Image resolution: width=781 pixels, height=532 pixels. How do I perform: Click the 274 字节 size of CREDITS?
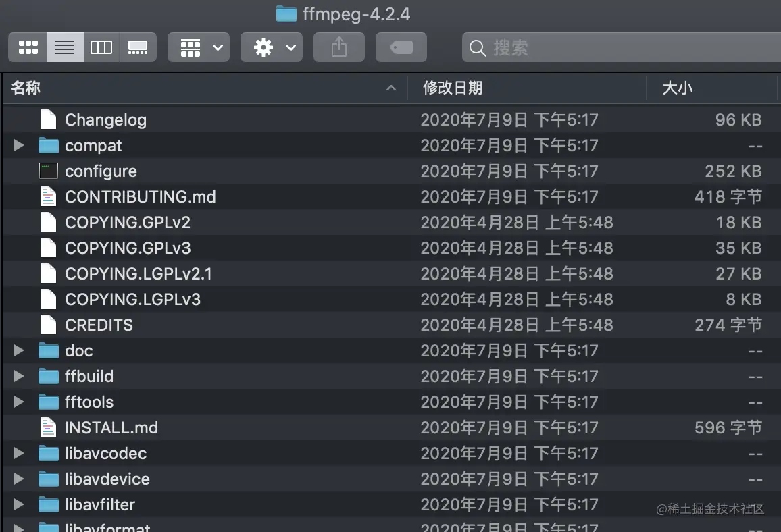(x=728, y=325)
